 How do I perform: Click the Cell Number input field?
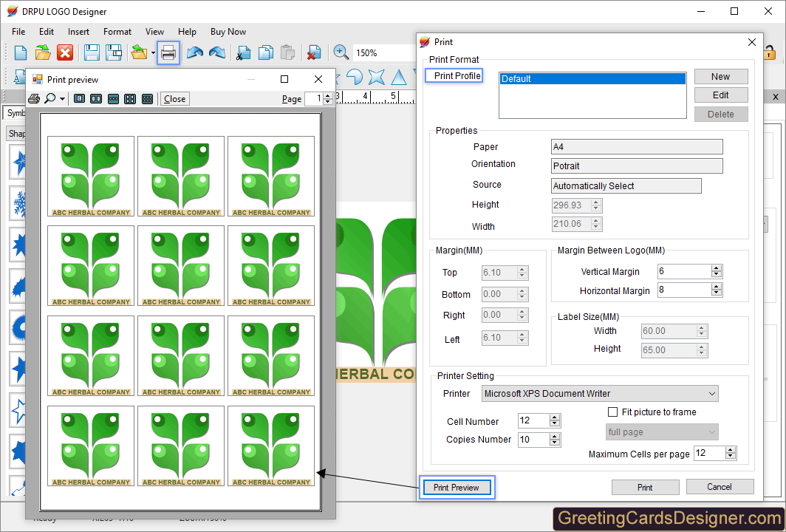point(534,420)
